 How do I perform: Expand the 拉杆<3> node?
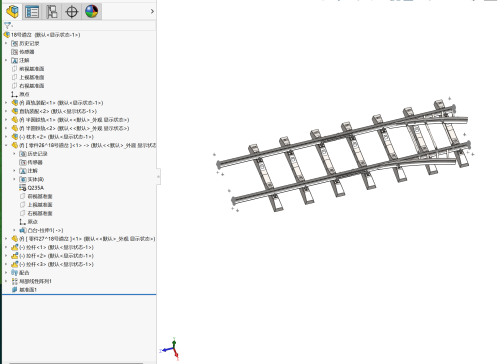[6, 264]
